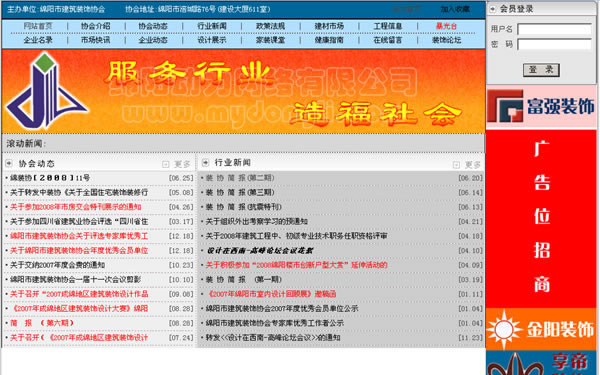Screen dimensions: 600x375
Task: Open 家装课堂 navigation item
Action: (271, 40)
